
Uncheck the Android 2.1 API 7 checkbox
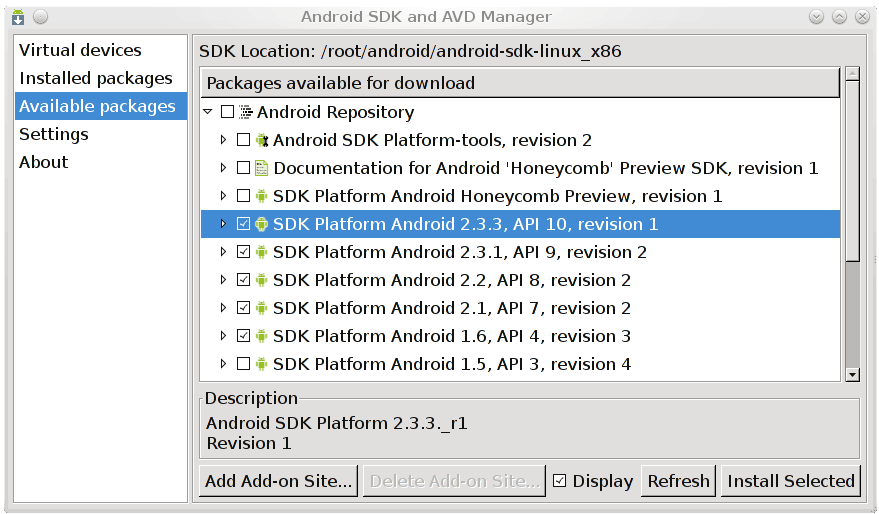click(243, 308)
